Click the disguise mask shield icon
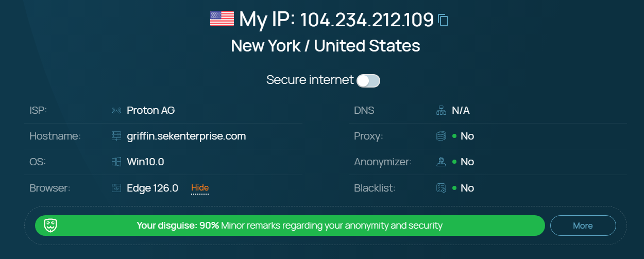 coord(50,226)
